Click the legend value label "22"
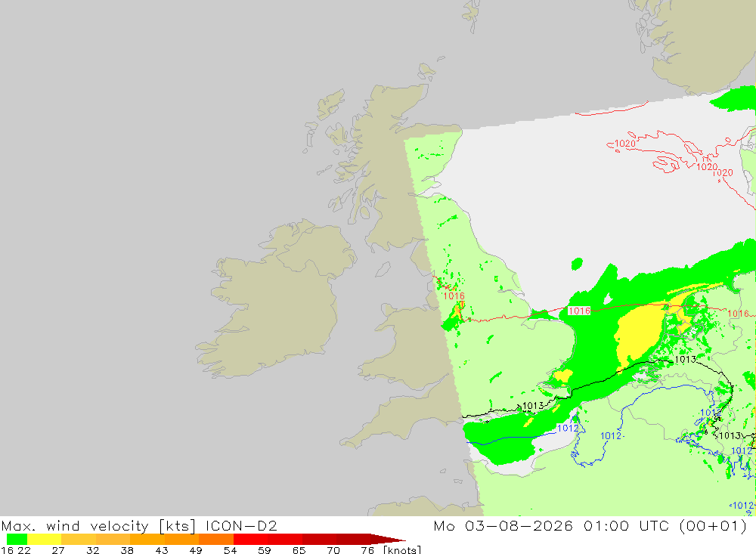Viewport: 756px width, 554px height. coord(23,550)
